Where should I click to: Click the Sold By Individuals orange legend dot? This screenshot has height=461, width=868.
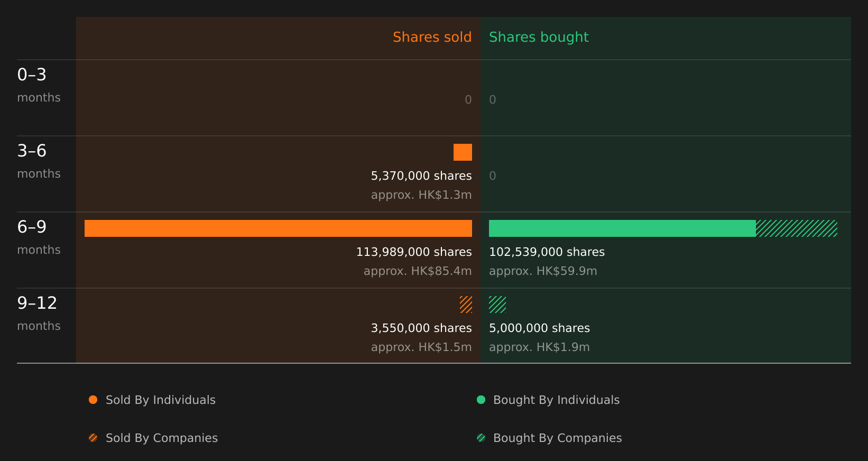tap(93, 400)
